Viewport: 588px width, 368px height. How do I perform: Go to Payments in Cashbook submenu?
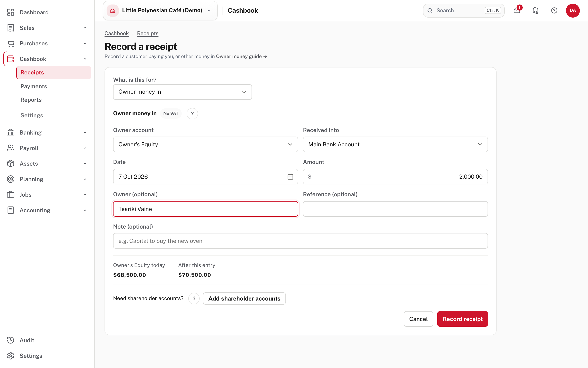(x=34, y=86)
